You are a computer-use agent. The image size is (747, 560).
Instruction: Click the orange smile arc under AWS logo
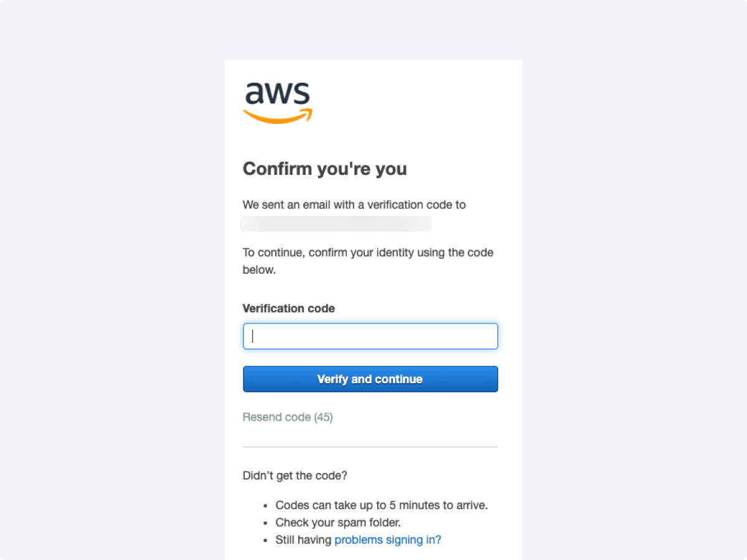[x=278, y=116]
